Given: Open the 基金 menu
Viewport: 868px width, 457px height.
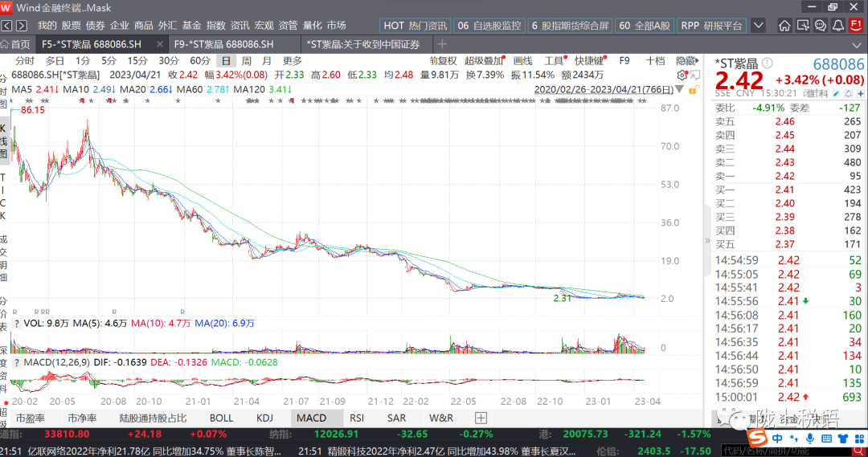Looking at the screenshot, I should click(x=191, y=26).
